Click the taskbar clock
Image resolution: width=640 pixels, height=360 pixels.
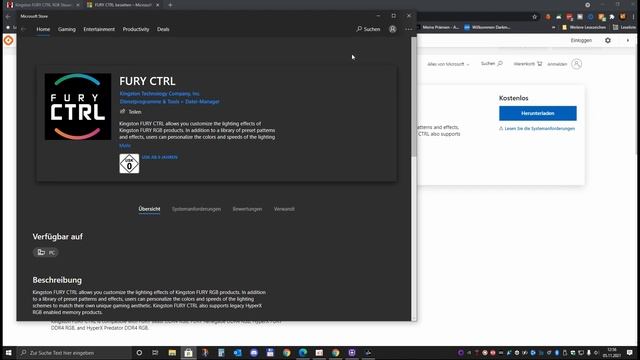(x=611, y=353)
